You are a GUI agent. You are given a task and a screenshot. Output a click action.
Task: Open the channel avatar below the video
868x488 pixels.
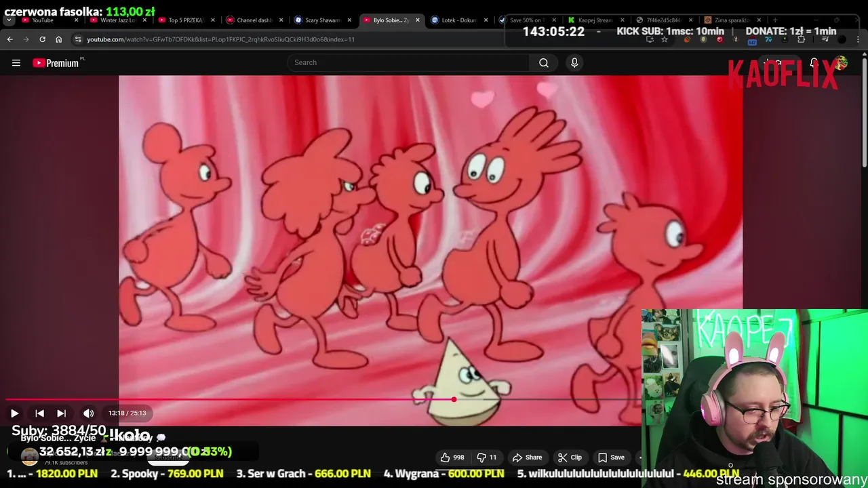pos(29,457)
